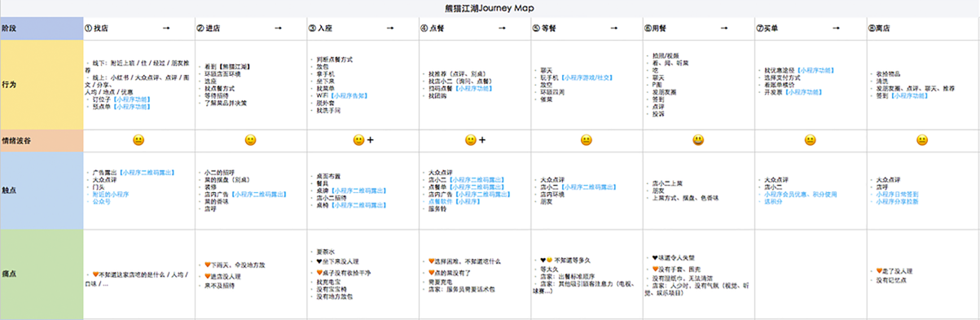
Task: Select the 触点 row header cell
Action: (42, 191)
